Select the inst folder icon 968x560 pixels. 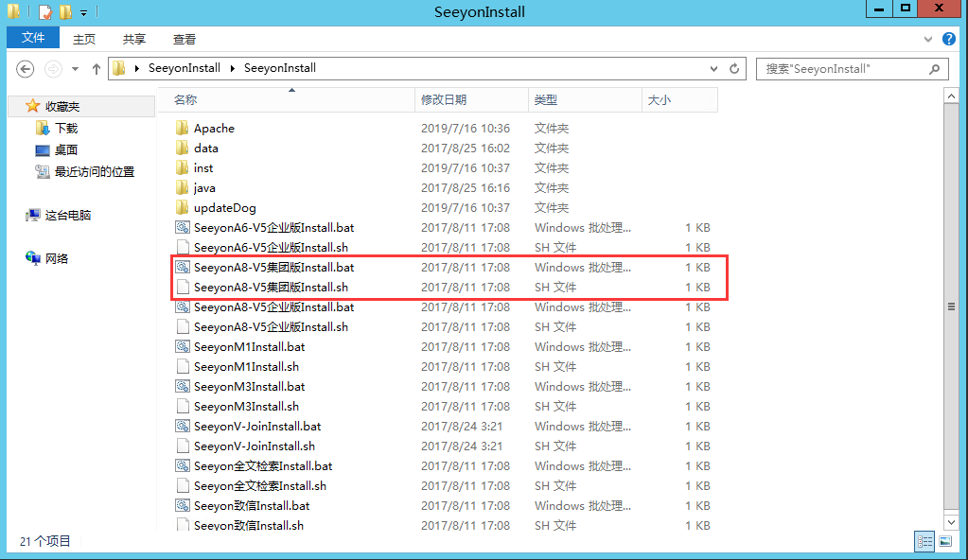[182, 167]
